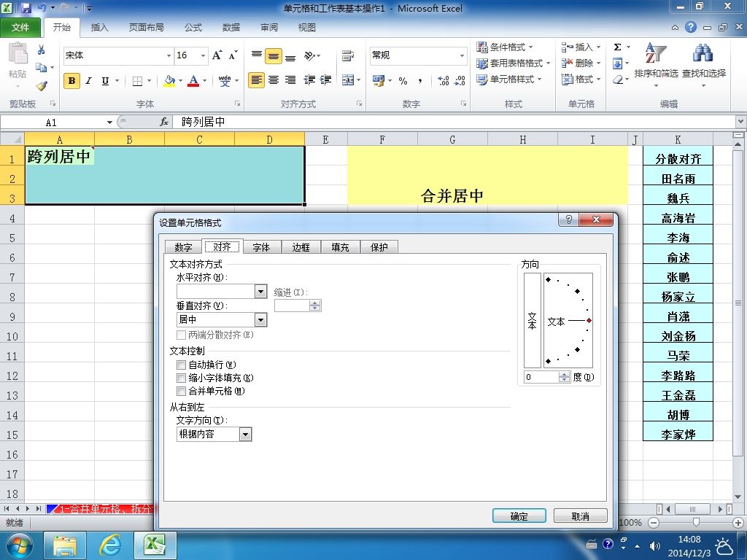This screenshot has width=747, height=560.
Task: Click the Cut scissors icon
Action: (41, 50)
